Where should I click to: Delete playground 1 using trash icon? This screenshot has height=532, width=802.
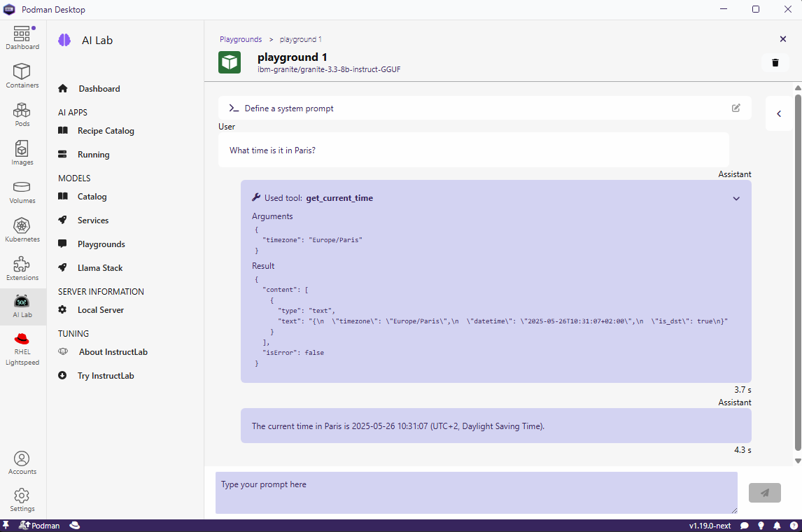(775, 63)
